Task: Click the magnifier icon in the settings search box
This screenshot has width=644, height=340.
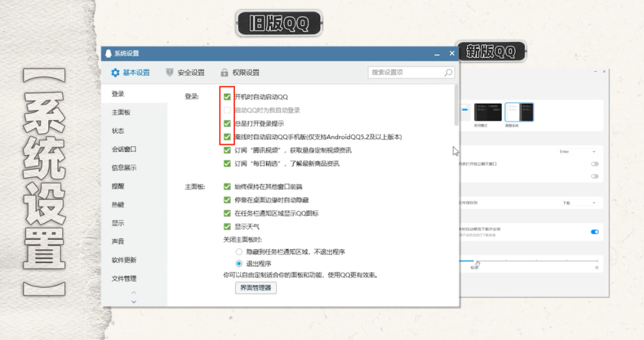Action: click(x=448, y=73)
